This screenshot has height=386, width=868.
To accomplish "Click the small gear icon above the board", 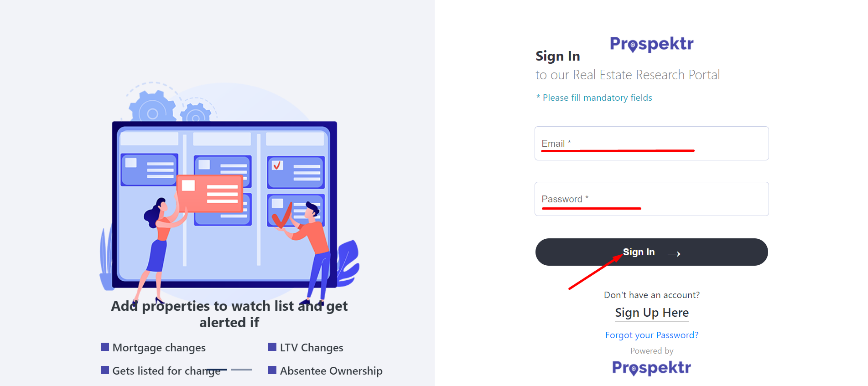I will pos(196,113).
